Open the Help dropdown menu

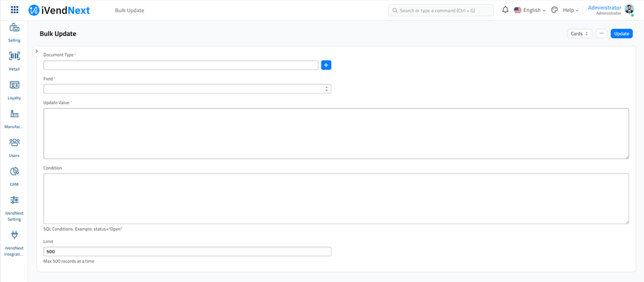click(x=570, y=10)
